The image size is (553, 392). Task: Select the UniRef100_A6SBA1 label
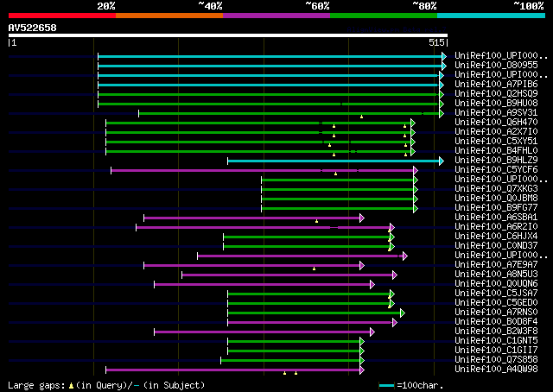point(496,218)
